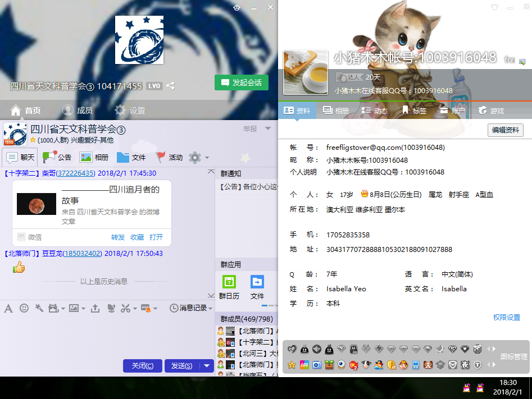The image size is (532, 399).
Task: Click 收藏 link on shared article card
Action: 137,237
